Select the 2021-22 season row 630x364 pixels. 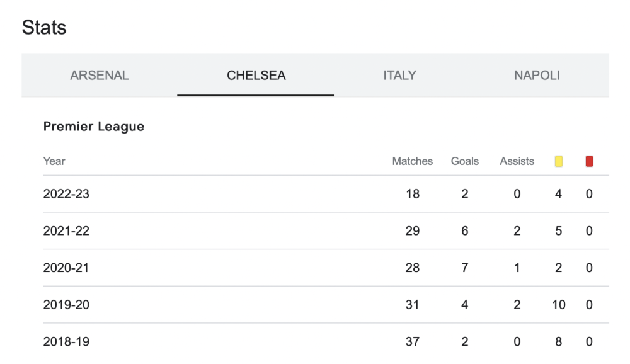[326, 230]
